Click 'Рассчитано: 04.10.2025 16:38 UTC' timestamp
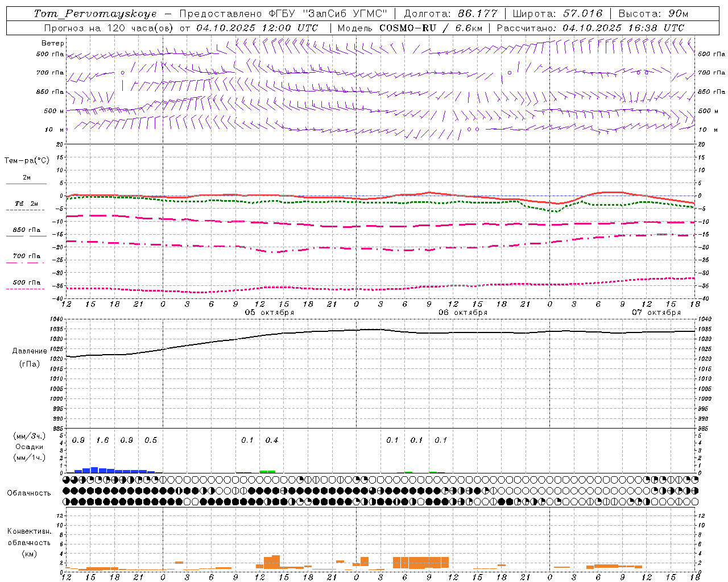This screenshot has height=582, width=728. pyautogui.click(x=590, y=28)
